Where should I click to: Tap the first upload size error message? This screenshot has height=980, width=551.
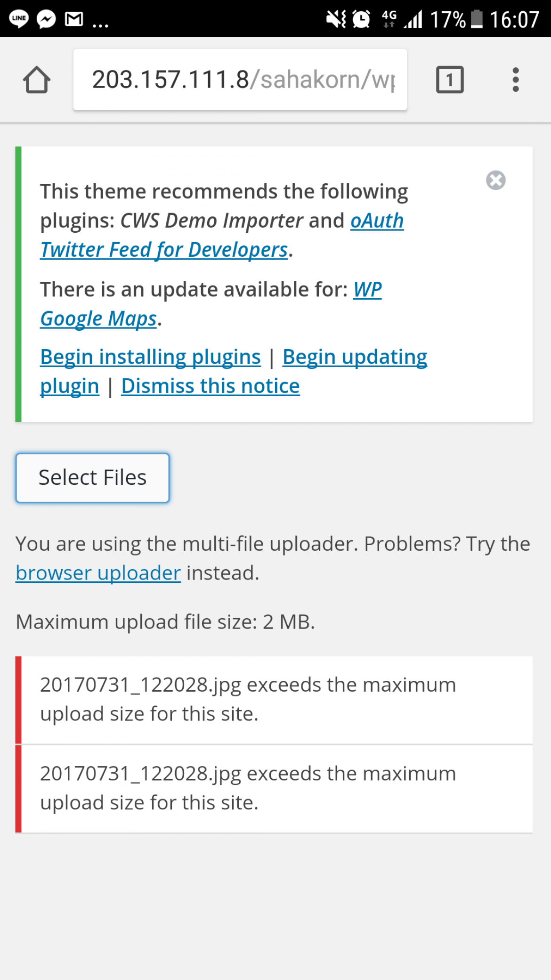pyautogui.click(x=274, y=700)
